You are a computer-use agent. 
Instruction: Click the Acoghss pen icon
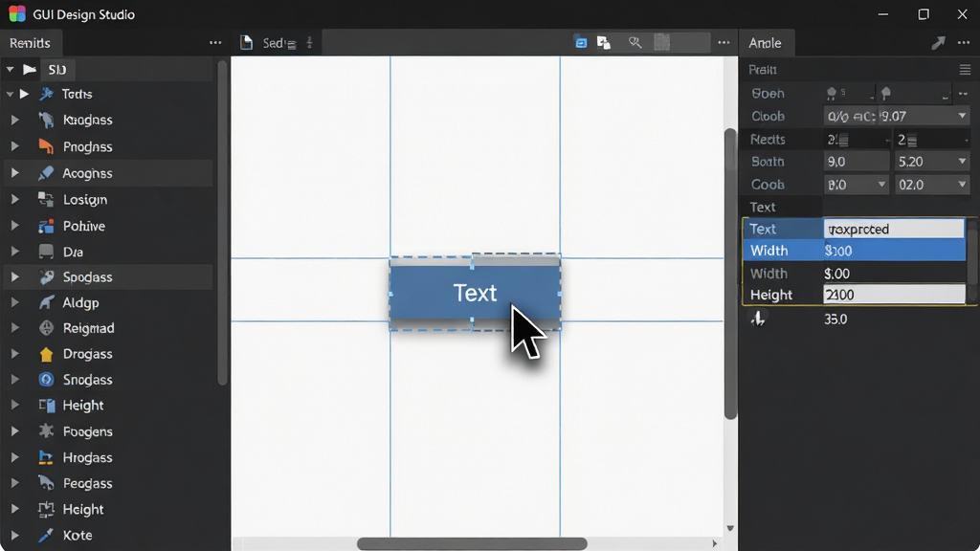pyautogui.click(x=46, y=173)
